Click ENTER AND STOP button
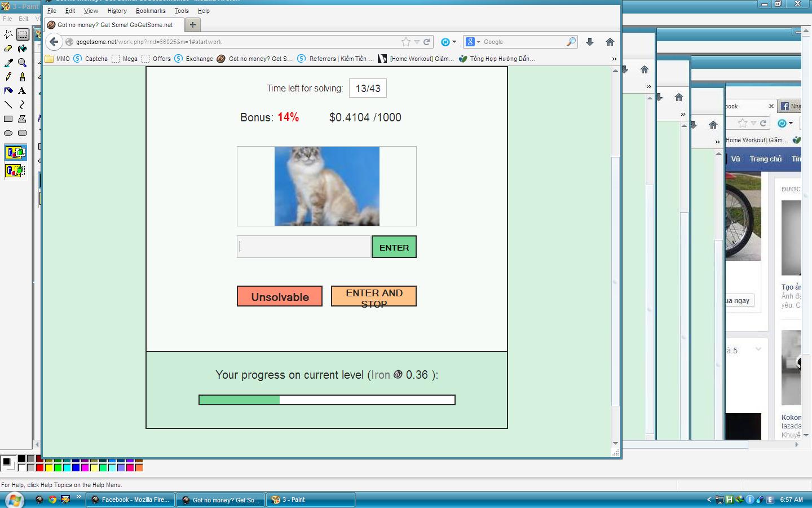Image resolution: width=812 pixels, height=508 pixels. coord(374,296)
